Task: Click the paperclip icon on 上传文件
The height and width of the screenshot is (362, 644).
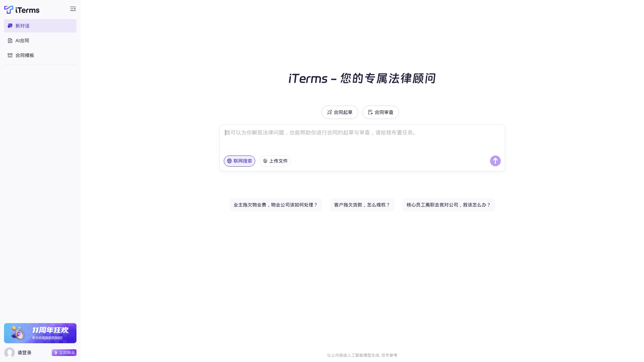Action: [x=266, y=161]
